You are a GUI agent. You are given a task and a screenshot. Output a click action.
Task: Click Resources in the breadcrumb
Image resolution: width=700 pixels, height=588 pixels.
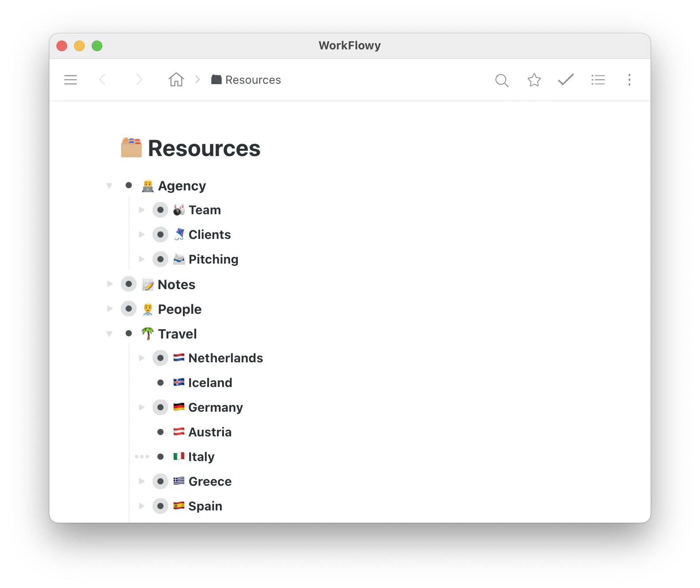(x=253, y=80)
